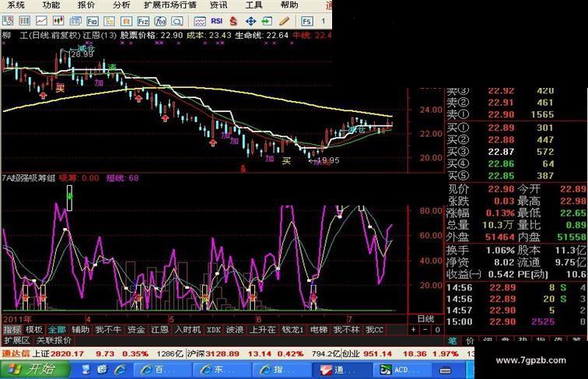Select the 笔 tab in quote panel
Image resolution: width=588 pixels, height=379 pixels.
coord(452,340)
